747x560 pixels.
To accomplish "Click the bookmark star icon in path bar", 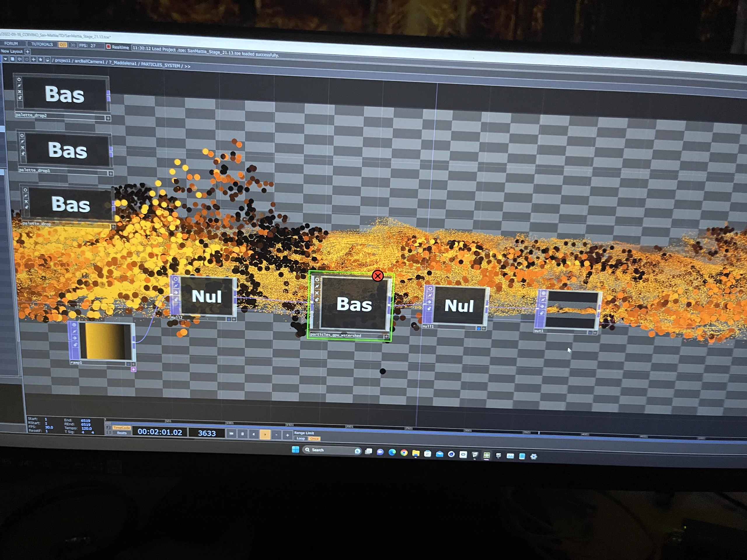I will pyautogui.click(x=41, y=60).
